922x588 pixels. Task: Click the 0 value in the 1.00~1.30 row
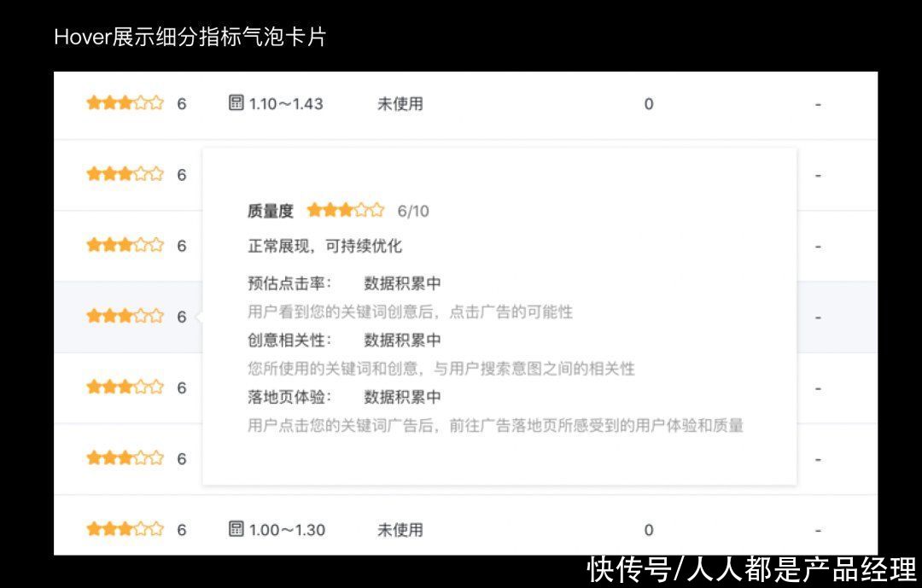tap(649, 530)
